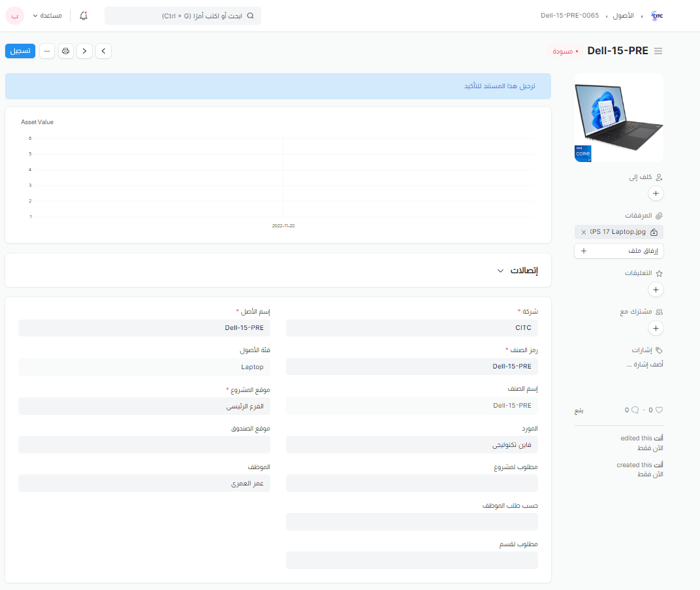Click the plus icon under التعليقات
The image size is (700, 590).
coord(656,289)
